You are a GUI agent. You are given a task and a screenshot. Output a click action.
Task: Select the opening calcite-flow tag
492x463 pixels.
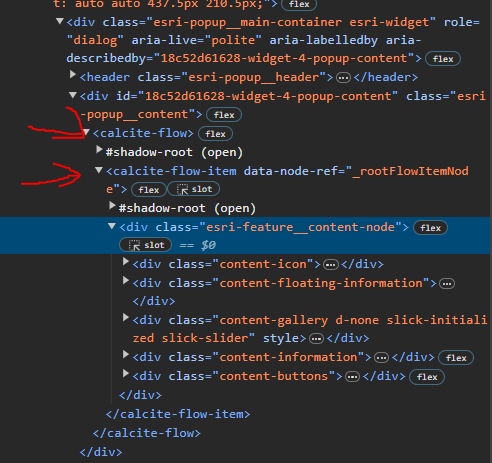[x=143, y=133]
